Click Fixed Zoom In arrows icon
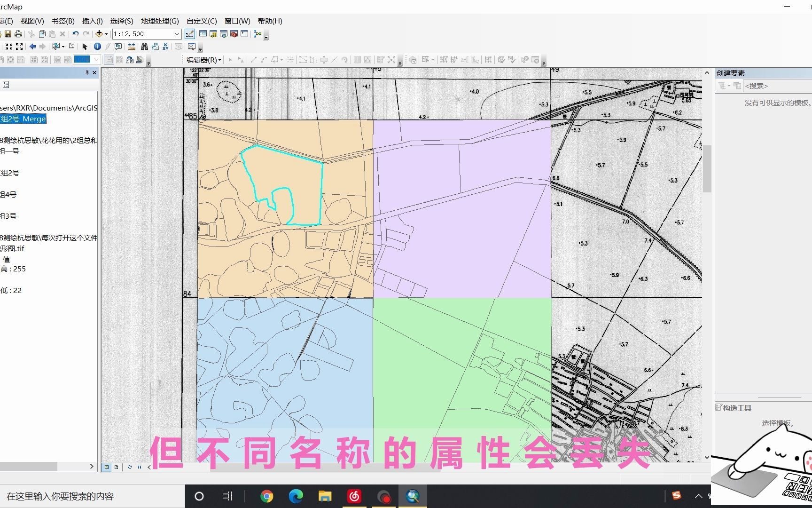 coord(9,47)
